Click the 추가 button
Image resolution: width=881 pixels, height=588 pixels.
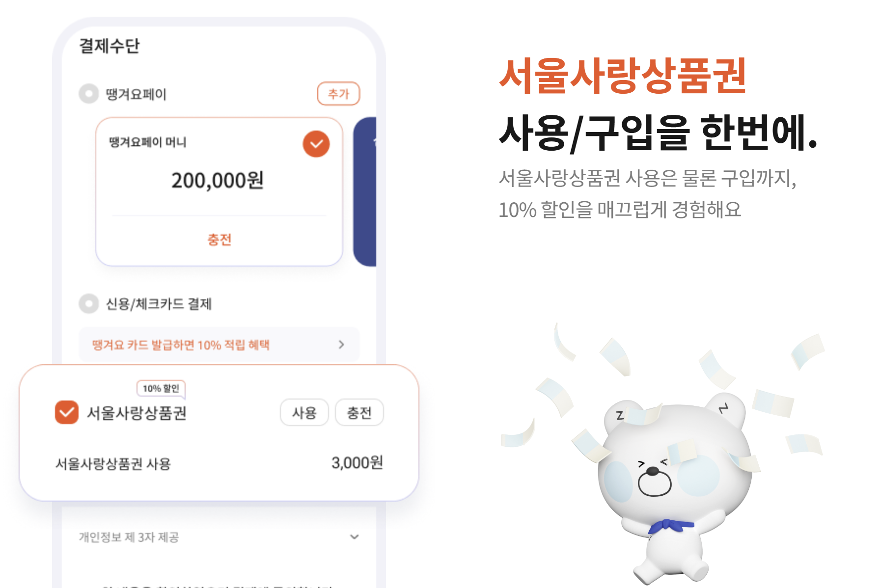click(338, 94)
